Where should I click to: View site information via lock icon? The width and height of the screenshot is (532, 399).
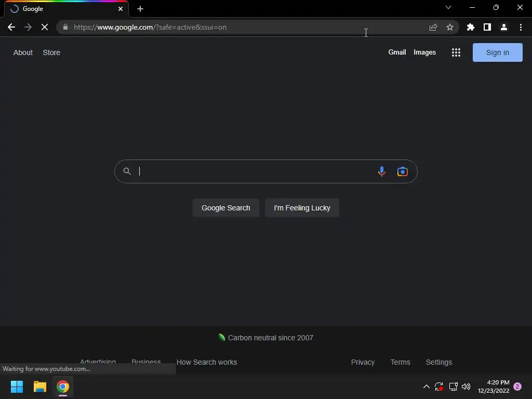coord(65,27)
